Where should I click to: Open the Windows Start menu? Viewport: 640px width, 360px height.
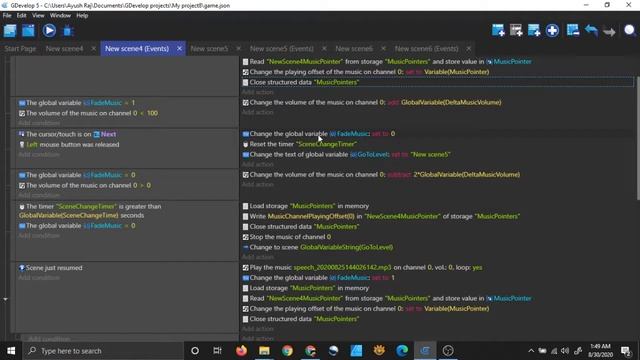11,351
